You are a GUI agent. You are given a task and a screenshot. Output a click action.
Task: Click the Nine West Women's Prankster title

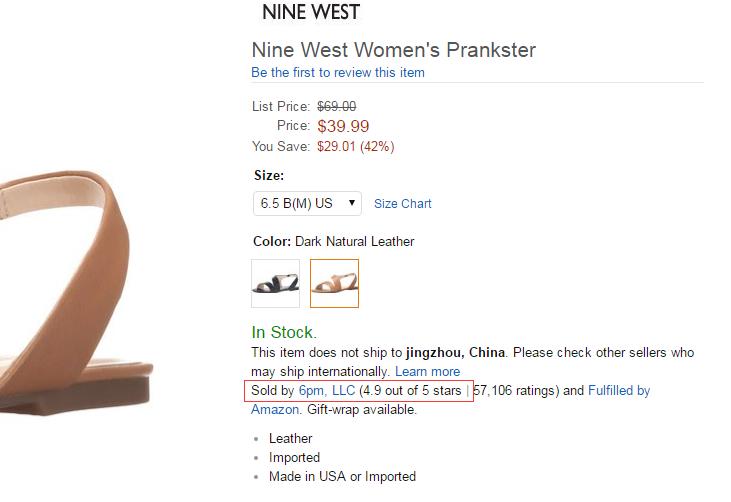click(393, 50)
